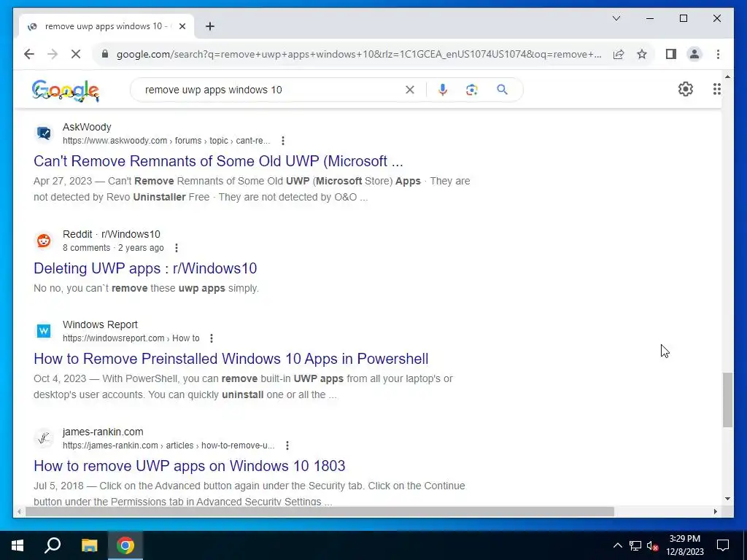Search by image with Google Lens

click(x=472, y=90)
